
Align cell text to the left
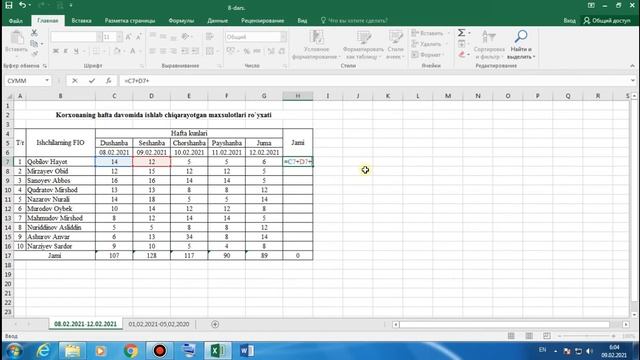coord(152,51)
